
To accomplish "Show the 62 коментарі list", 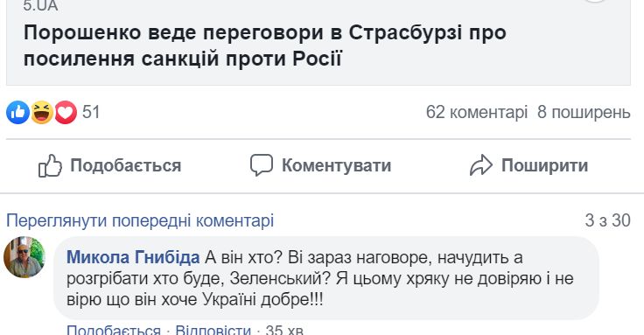I will click(477, 113).
